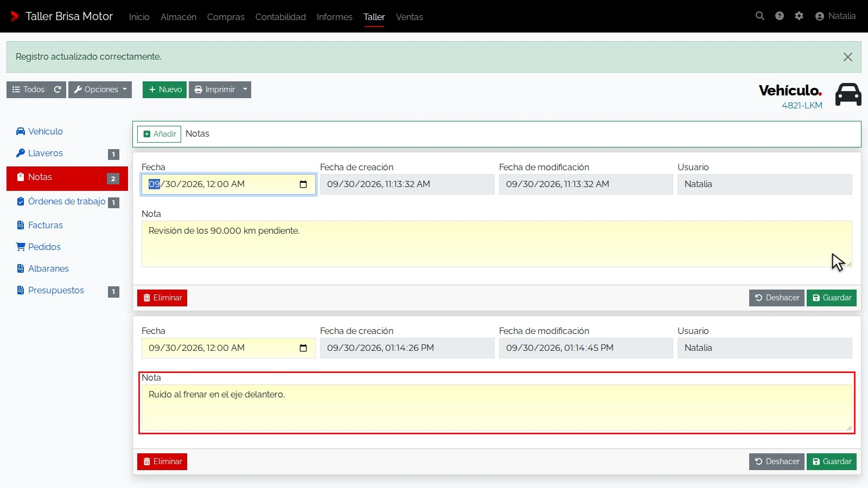868x488 pixels.
Task: Click the large car icon
Action: [x=848, y=95]
